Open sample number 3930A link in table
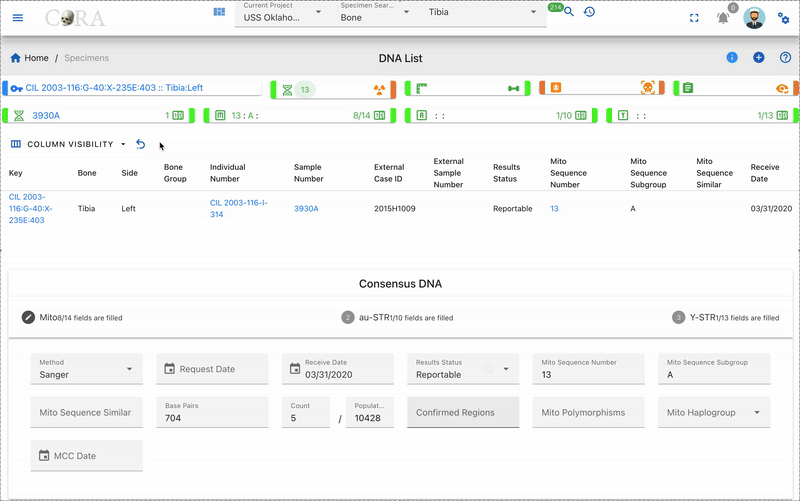The image size is (800, 501). click(x=306, y=209)
